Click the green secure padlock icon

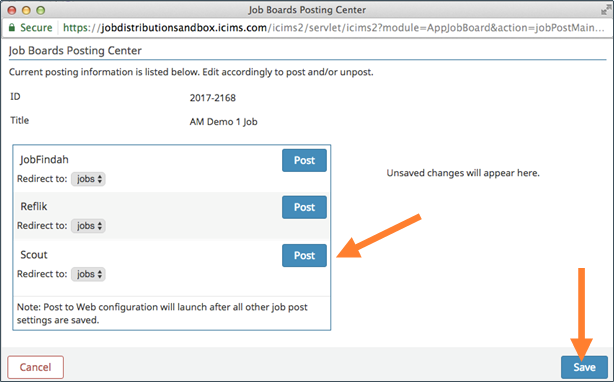12,27
